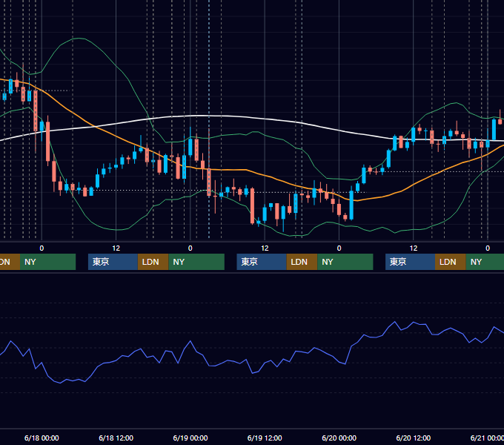Select the NY session block spanning 6/20 00:00
Image resolution: width=504 pixels, height=445 pixels.
click(345, 262)
